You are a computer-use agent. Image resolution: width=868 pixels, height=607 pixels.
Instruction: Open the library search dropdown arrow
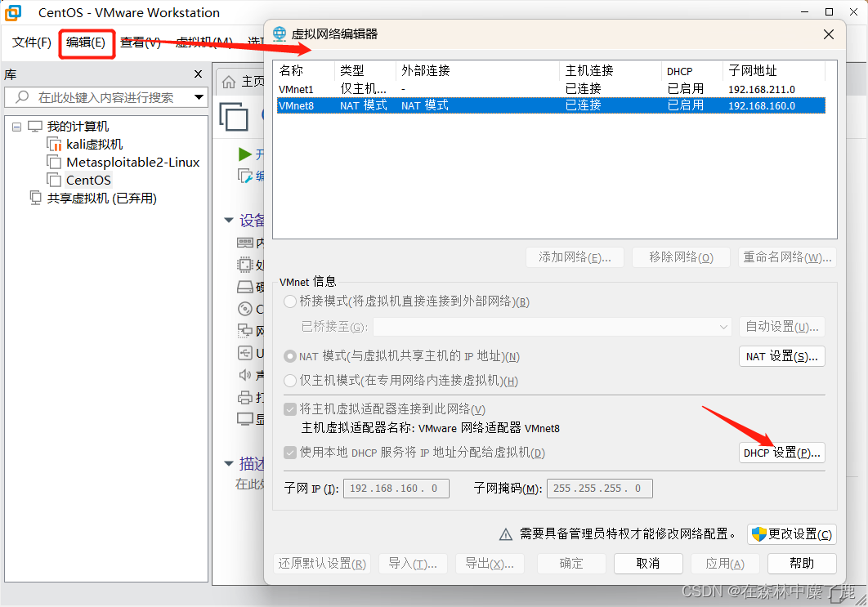pos(199,97)
